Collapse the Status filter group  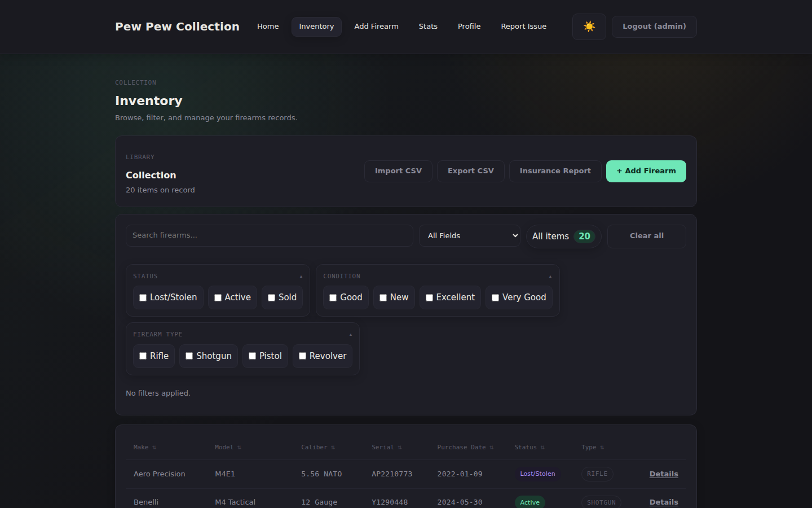[x=301, y=277]
